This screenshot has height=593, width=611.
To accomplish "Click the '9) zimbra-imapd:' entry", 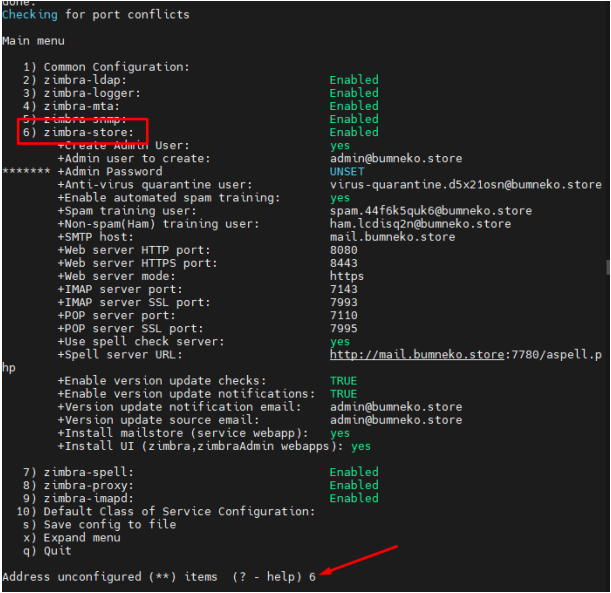I will [x=78, y=499].
